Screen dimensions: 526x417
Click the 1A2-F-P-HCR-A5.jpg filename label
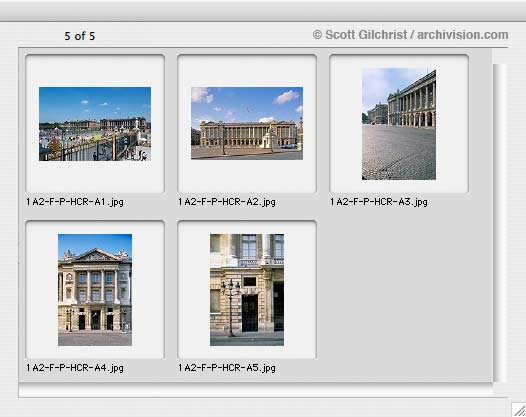pyautogui.click(x=227, y=368)
